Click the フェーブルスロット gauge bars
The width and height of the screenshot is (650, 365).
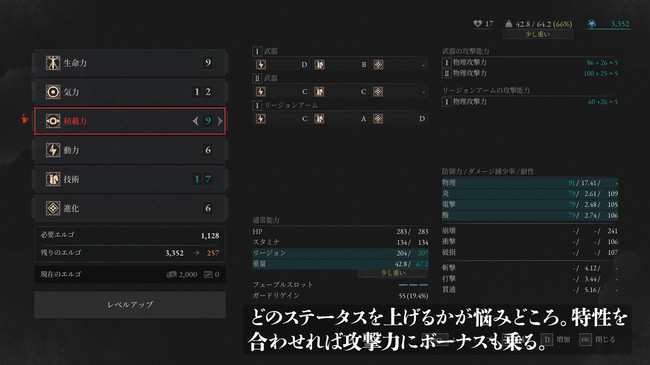pyautogui.click(x=413, y=285)
